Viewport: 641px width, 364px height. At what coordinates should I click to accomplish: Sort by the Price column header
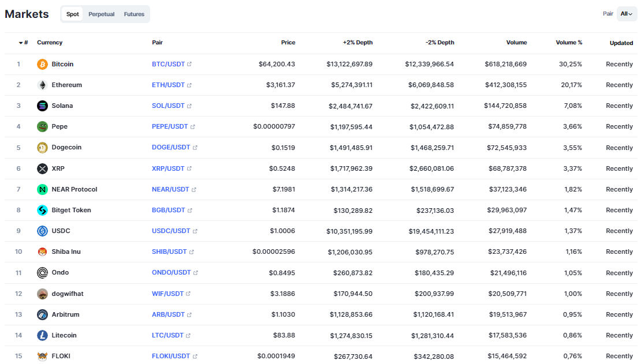click(x=288, y=43)
